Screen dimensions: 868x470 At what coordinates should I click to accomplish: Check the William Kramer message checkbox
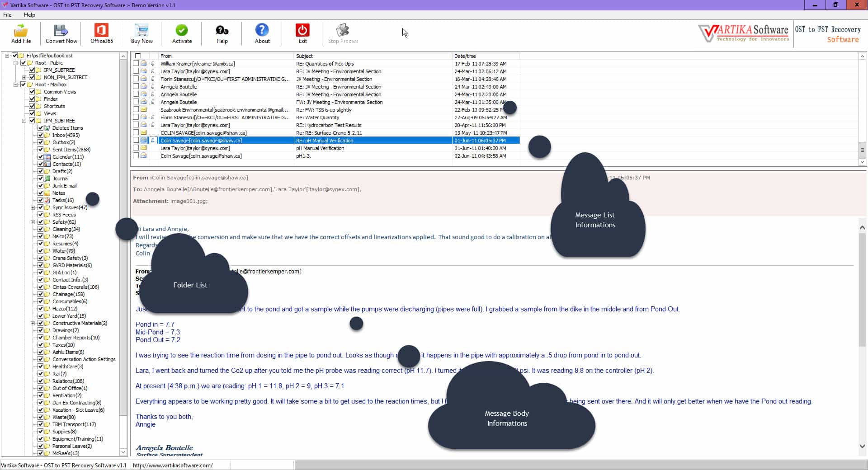(x=136, y=64)
